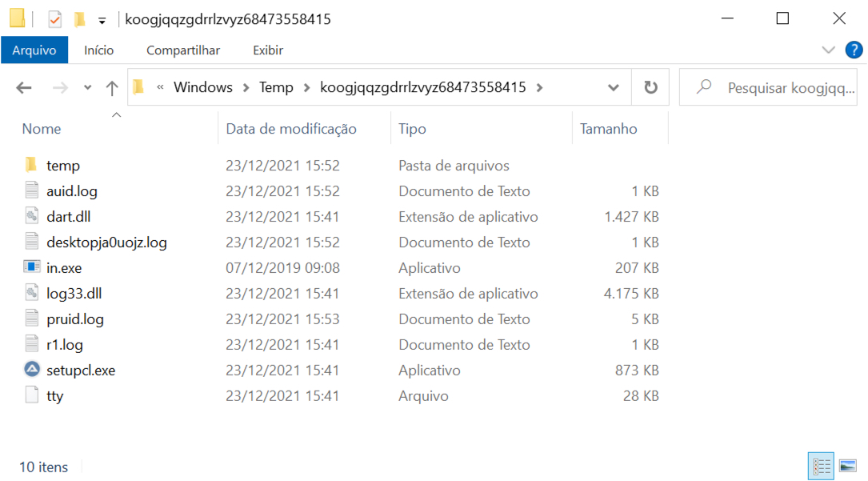
Task: Select the file name log33.dll
Action: 74,294
